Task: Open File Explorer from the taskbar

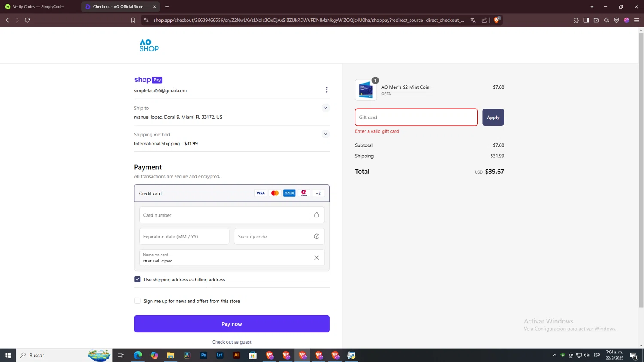Action: click(171, 355)
